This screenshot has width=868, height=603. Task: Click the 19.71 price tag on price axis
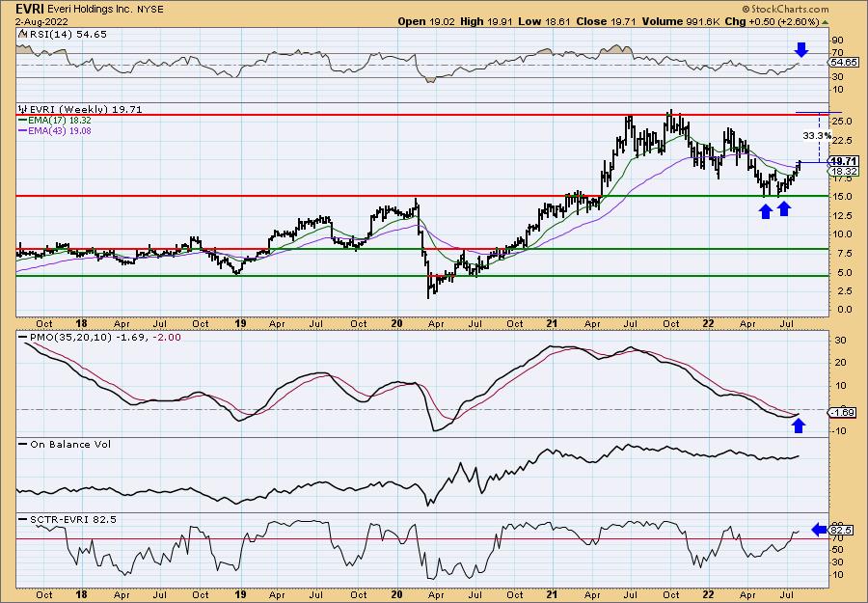click(x=844, y=161)
